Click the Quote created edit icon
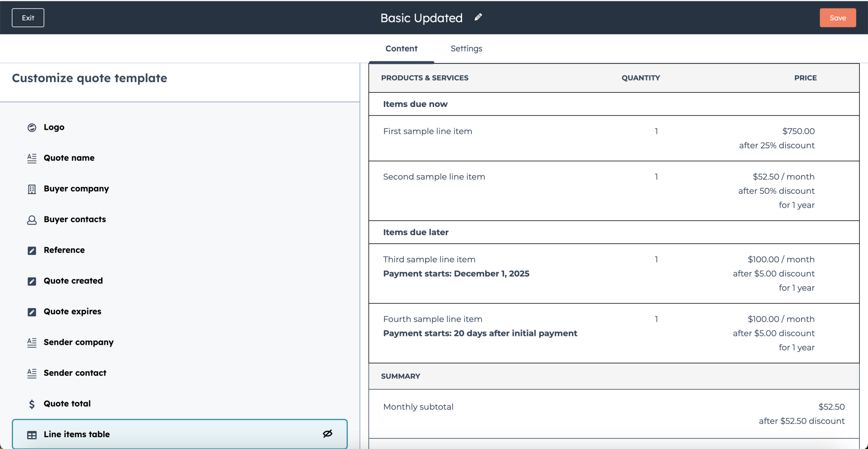This screenshot has height=449, width=868. [x=32, y=281]
